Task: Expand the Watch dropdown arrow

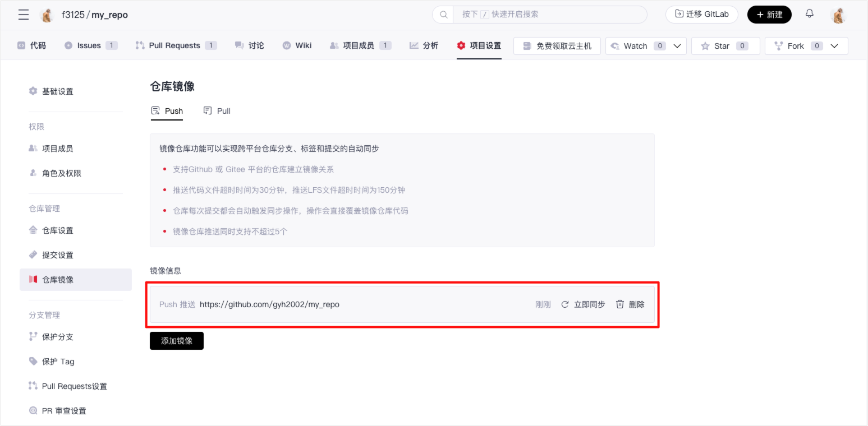Action: 677,46
